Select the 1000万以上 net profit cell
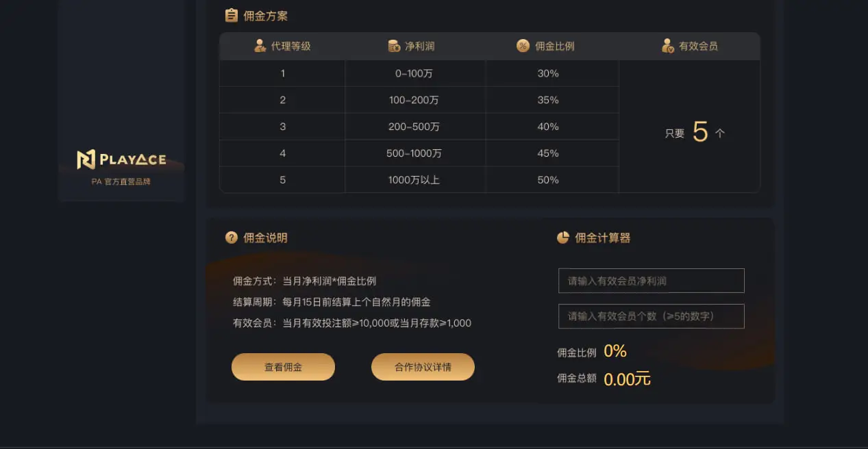This screenshot has width=868, height=449. 414,180
